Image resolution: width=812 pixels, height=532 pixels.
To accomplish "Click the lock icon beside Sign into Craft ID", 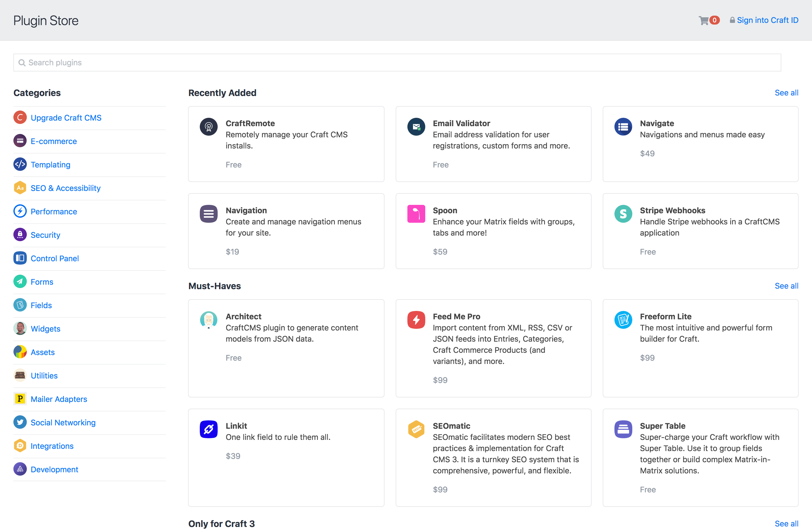I will (x=732, y=20).
